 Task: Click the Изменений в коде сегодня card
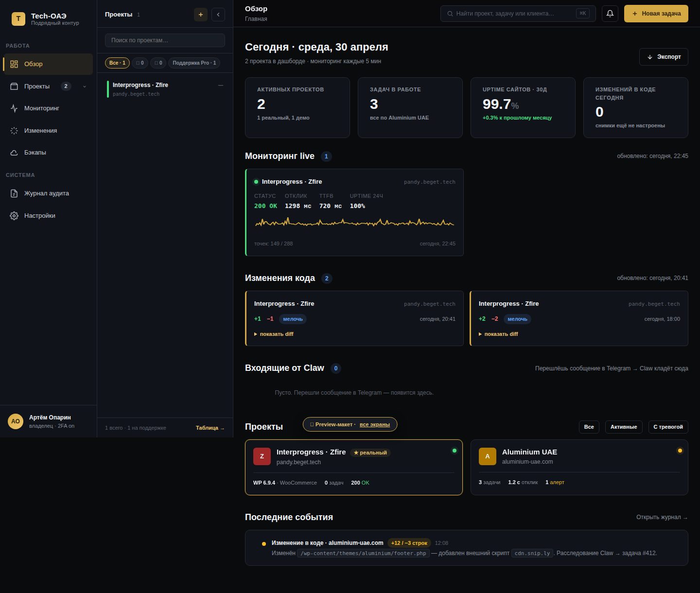coord(636,108)
